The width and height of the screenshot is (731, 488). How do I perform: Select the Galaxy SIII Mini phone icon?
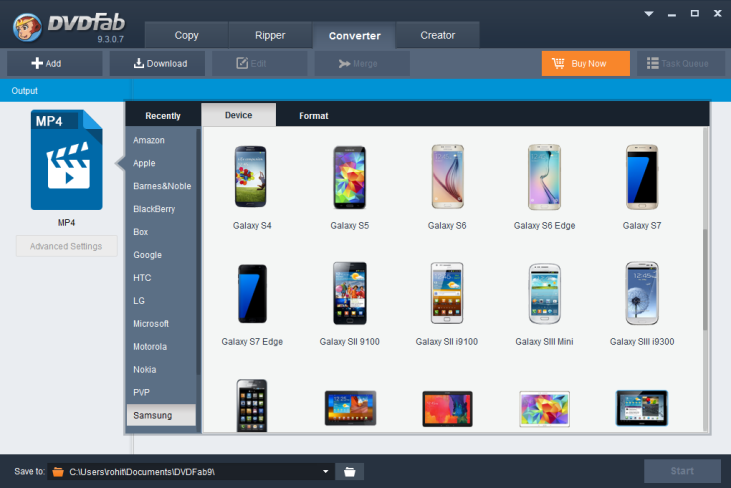pos(544,293)
